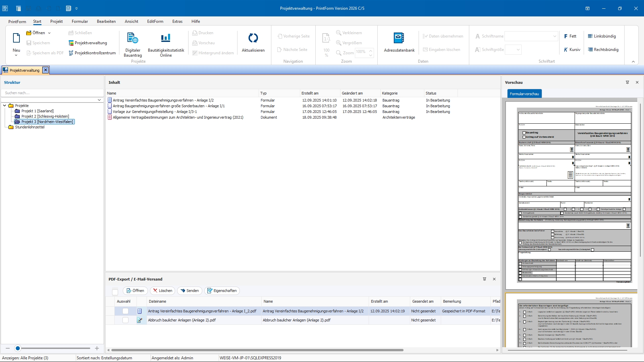
Task: Collapse the Projekte tree node
Action: click(5, 106)
